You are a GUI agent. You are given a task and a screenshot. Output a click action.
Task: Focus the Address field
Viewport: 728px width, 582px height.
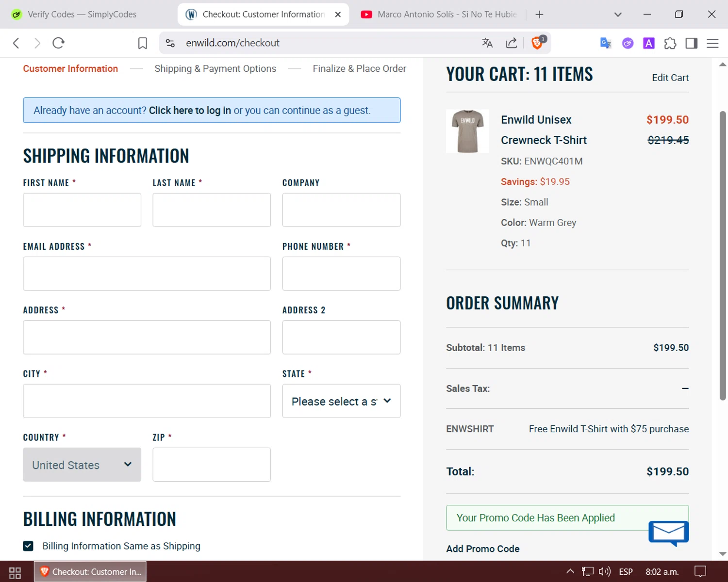coord(147,337)
